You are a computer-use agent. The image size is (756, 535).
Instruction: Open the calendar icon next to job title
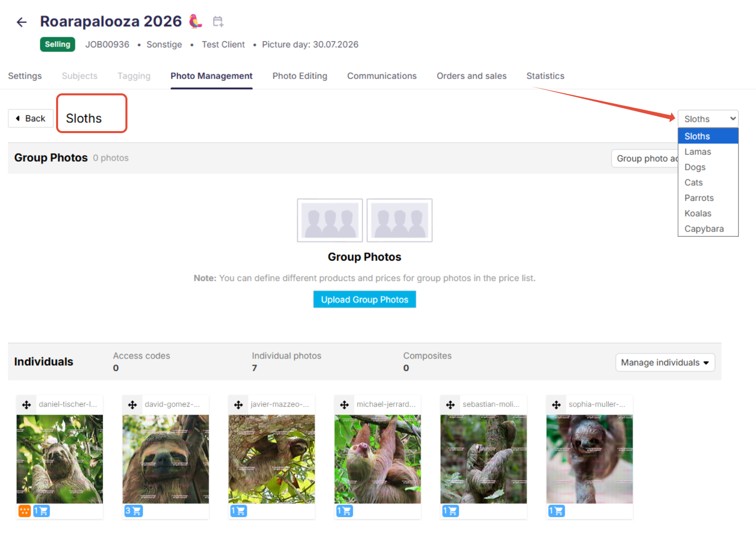pyautogui.click(x=218, y=21)
